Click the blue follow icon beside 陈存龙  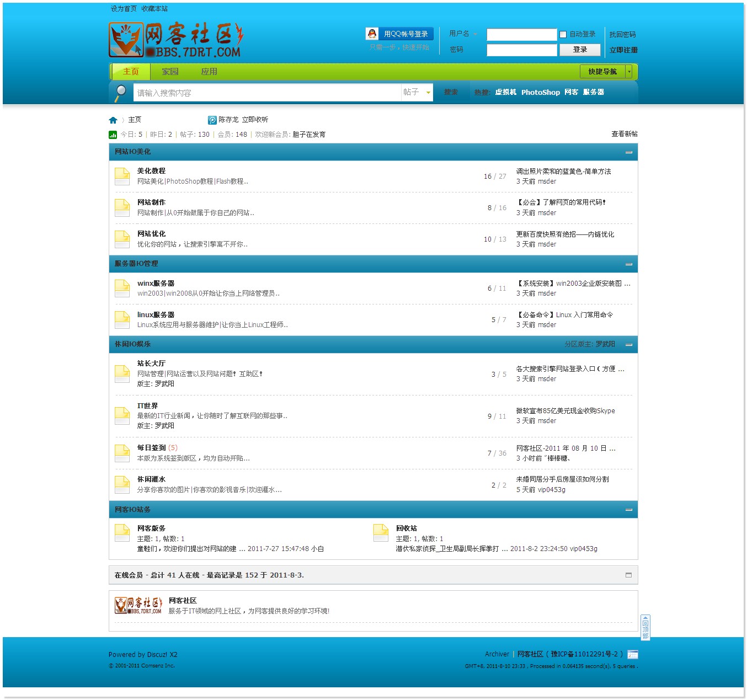coord(212,120)
